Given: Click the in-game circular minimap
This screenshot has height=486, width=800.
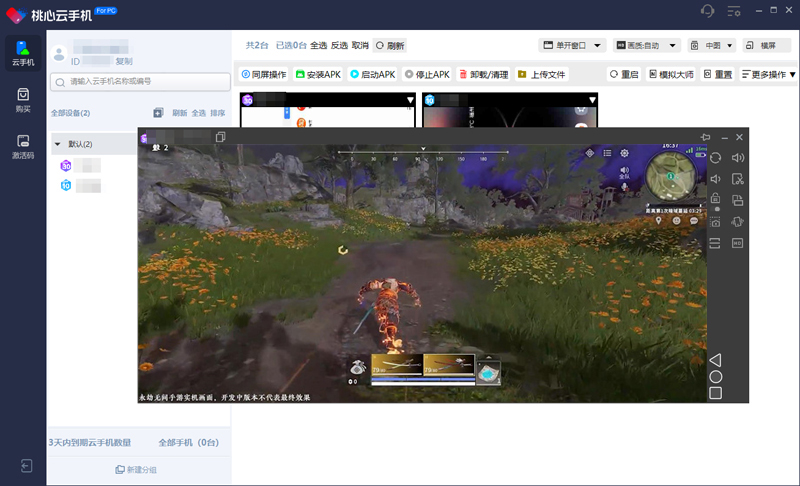Looking at the screenshot, I should [x=670, y=177].
